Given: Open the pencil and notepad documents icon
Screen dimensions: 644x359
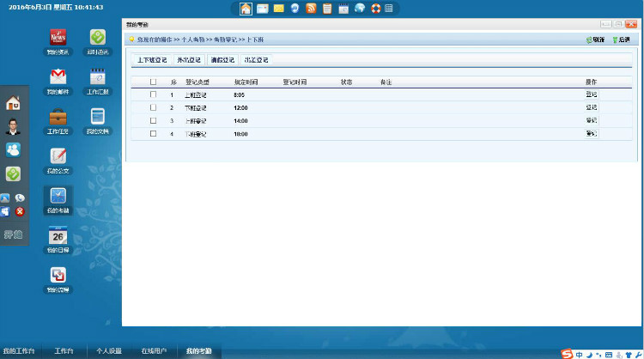Looking at the screenshot, I should (58, 156).
